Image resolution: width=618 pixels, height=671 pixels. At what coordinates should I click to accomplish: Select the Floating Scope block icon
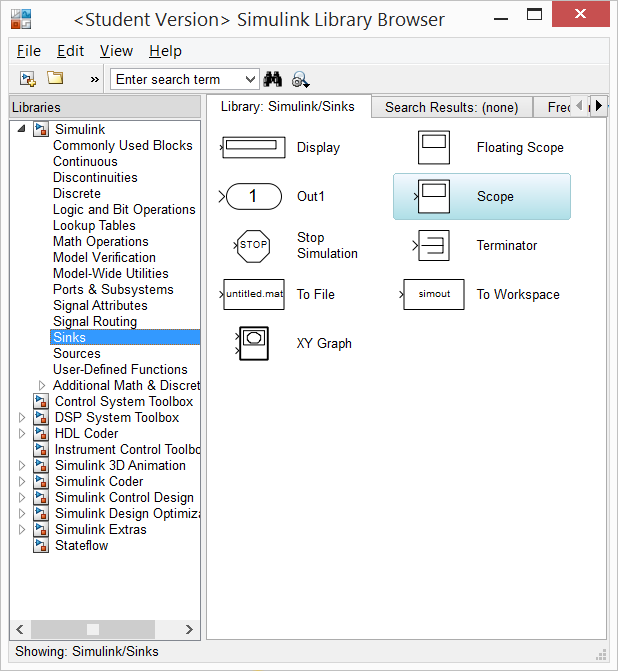[x=434, y=148]
